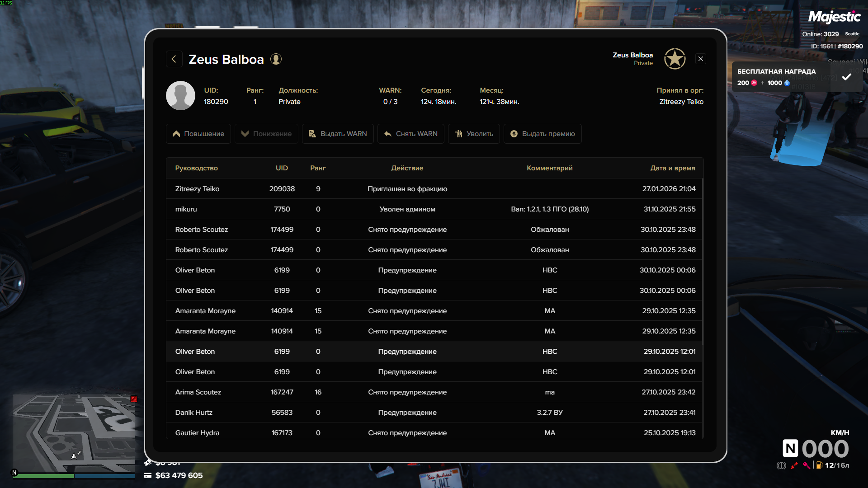Screen dimensions: 868x488
Task: Claim the free reward checkmark
Action: [846, 77]
